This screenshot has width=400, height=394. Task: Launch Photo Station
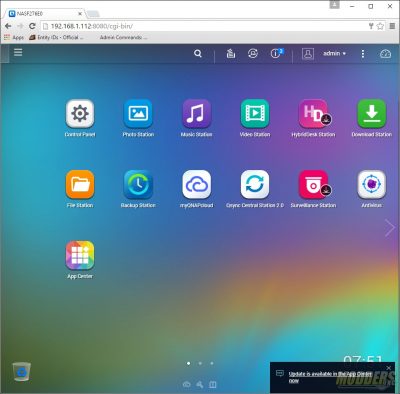click(138, 114)
